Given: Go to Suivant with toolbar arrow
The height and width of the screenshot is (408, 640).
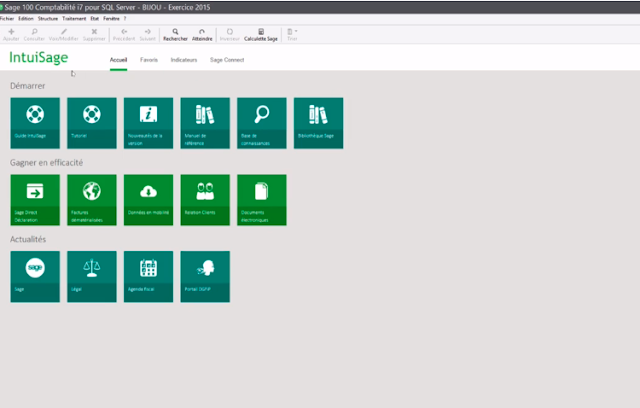Looking at the screenshot, I should click(147, 35).
